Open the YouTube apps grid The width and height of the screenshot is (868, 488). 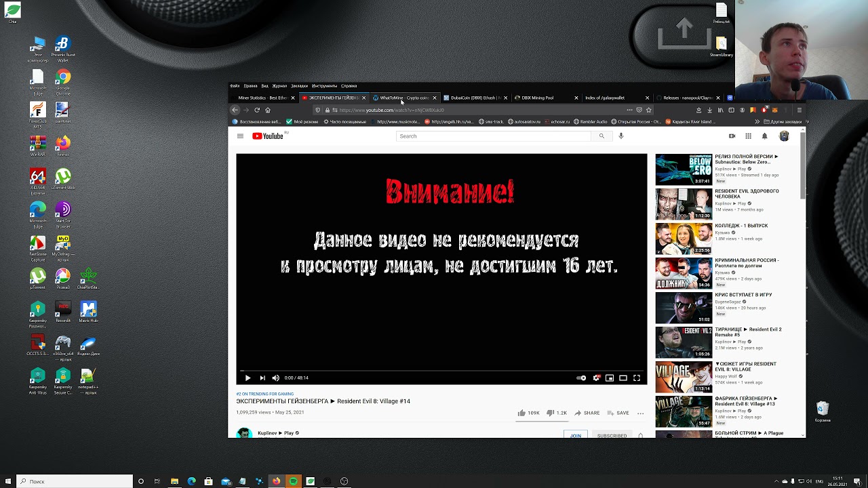[x=748, y=136]
